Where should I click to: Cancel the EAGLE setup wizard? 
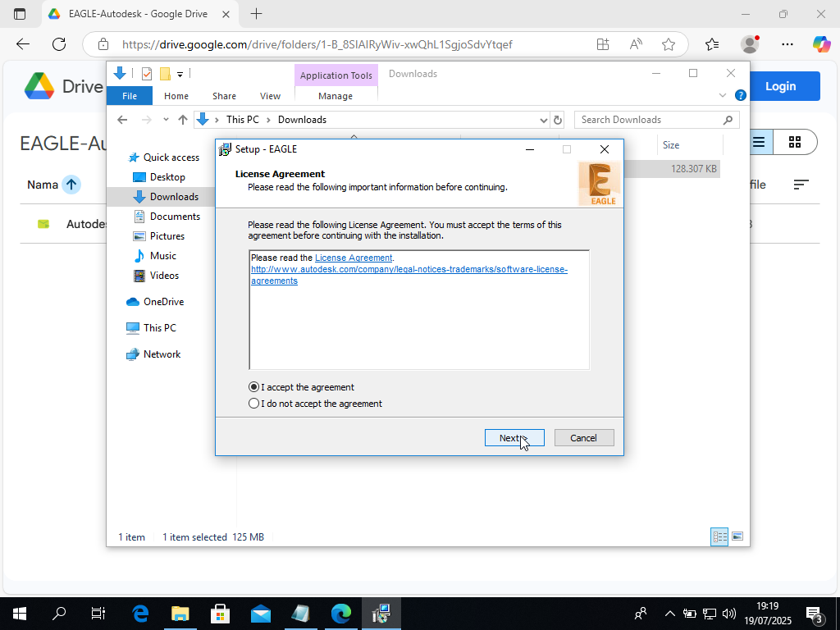tap(583, 438)
